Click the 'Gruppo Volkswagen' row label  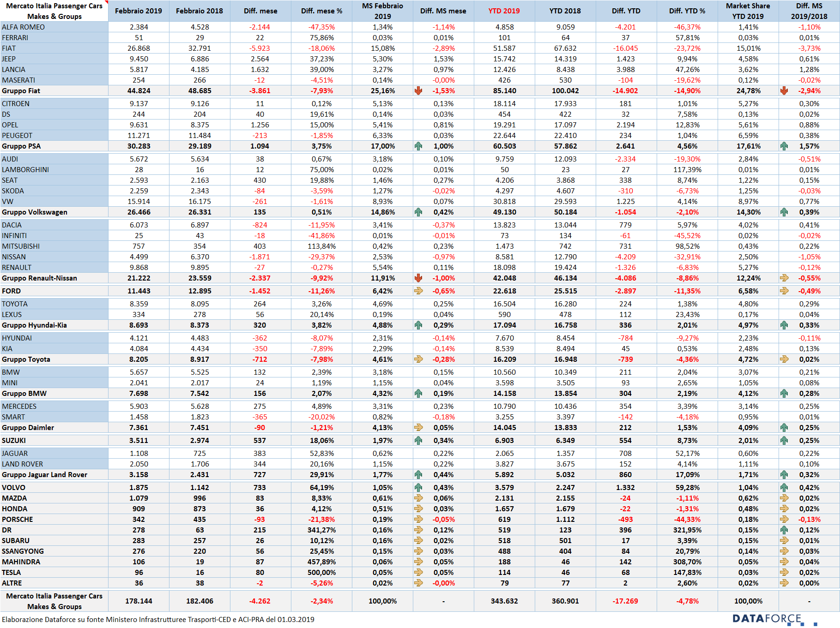coord(54,212)
